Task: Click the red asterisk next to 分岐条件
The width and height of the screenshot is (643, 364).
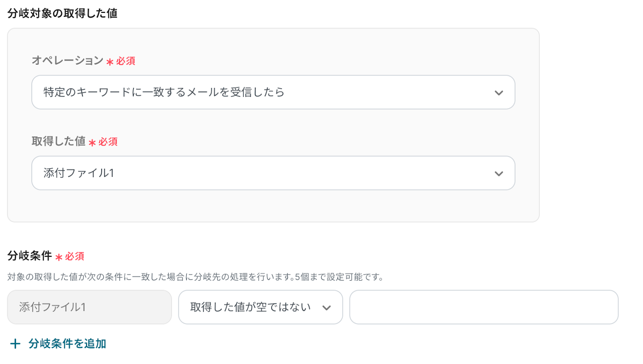Action: click(x=59, y=257)
